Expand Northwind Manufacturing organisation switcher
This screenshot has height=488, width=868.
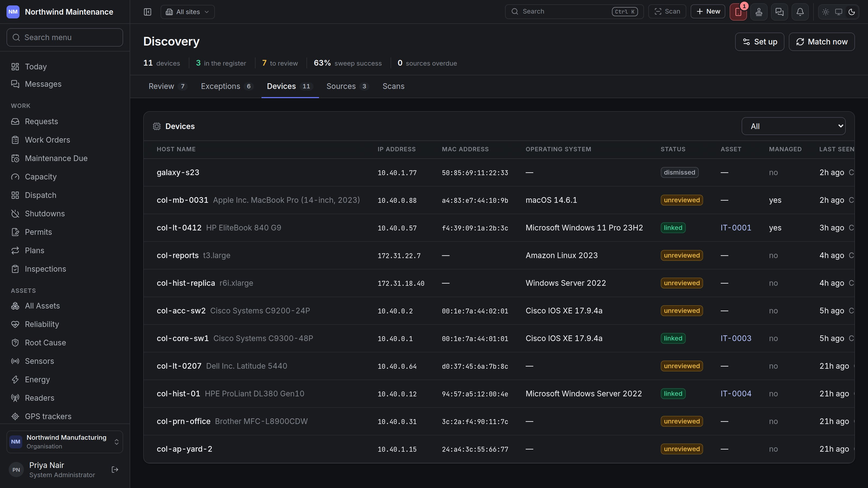coord(65,442)
